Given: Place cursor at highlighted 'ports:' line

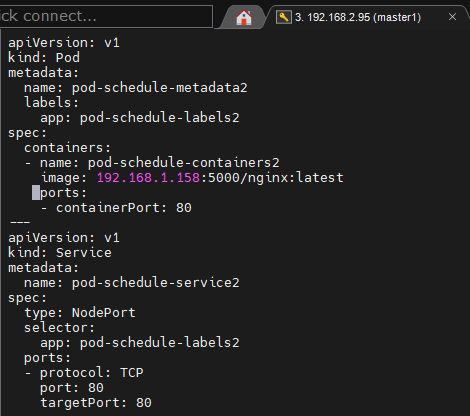Looking at the screenshot, I should click(63, 193).
